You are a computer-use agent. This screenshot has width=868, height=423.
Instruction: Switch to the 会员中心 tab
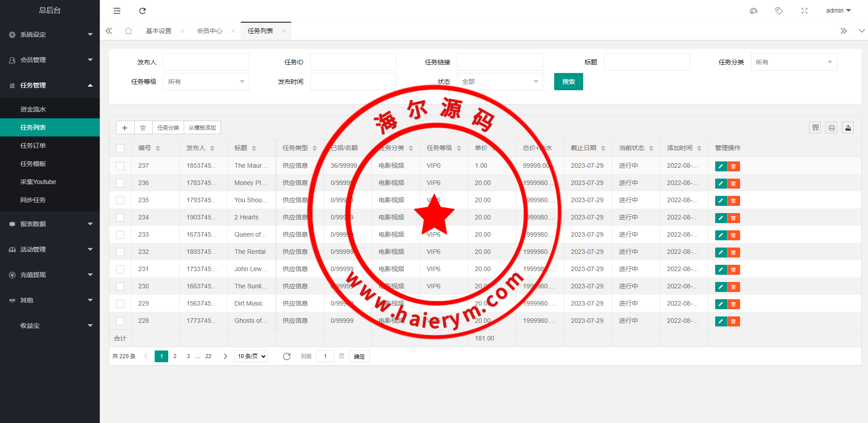click(x=210, y=31)
